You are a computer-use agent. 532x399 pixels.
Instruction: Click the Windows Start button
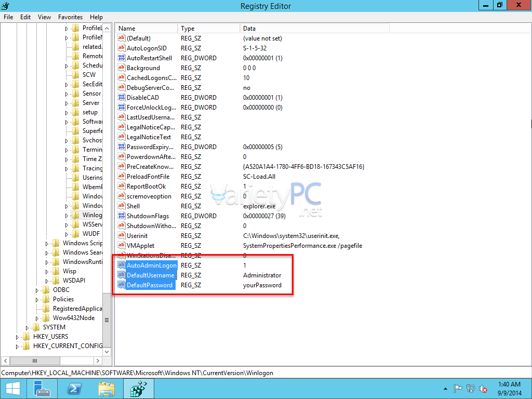pos(12,388)
